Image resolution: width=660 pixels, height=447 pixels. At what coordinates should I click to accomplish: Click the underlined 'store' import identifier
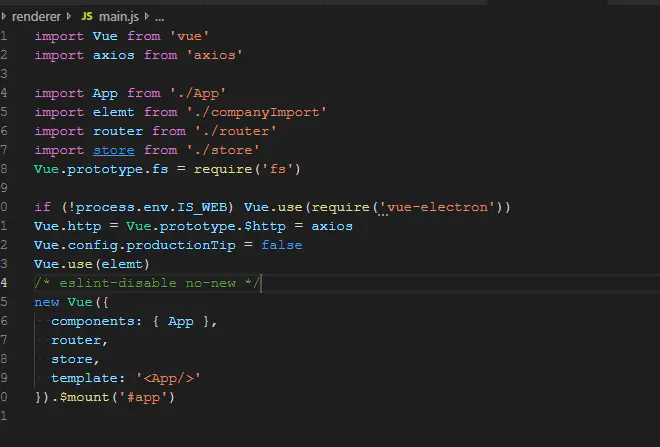(114, 150)
